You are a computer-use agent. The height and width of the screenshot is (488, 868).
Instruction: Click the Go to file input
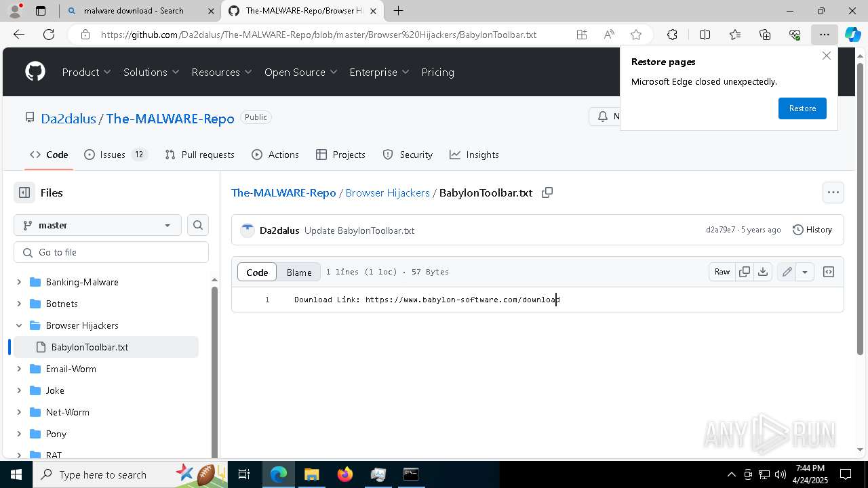[111, 252]
